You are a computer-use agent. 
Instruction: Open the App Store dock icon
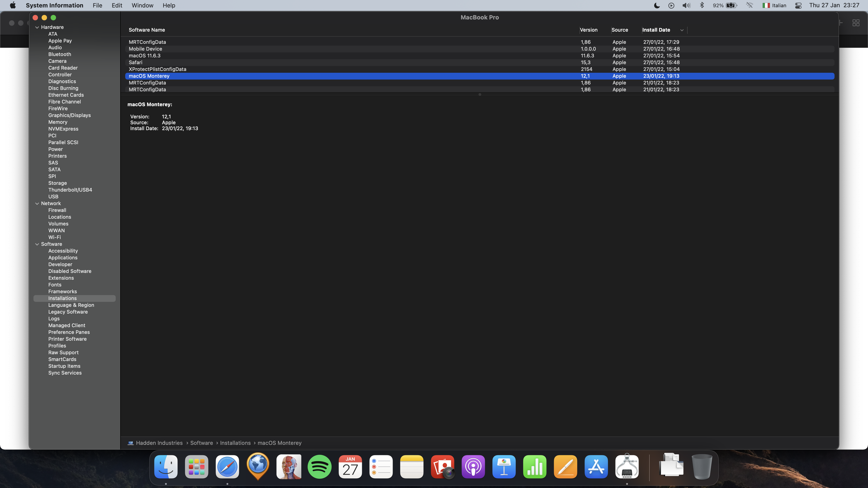[x=596, y=467]
